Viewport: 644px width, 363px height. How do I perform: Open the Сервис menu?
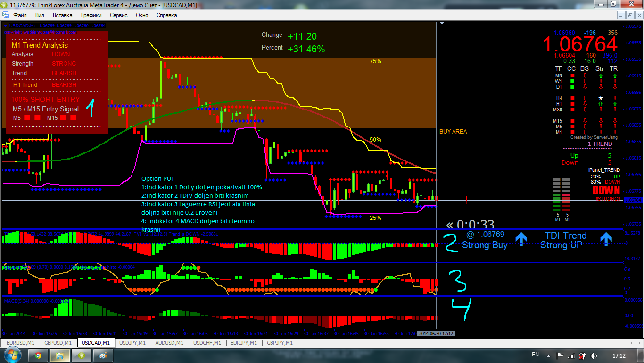pyautogui.click(x=119, y=15)
